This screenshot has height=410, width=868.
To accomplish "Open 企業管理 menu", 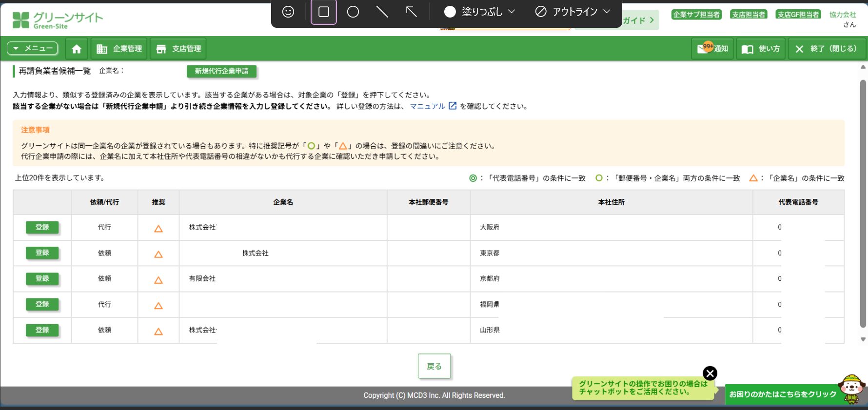I will pyautogui.click(x=119, y=49).
